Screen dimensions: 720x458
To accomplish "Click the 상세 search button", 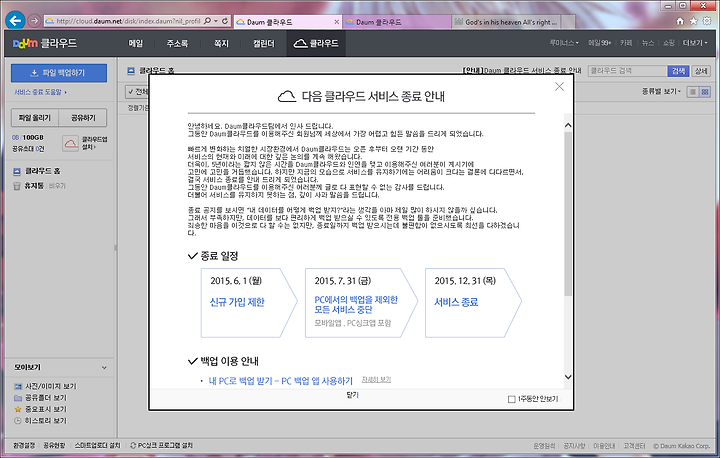I will pyautogui.click(x=701, y=71).
